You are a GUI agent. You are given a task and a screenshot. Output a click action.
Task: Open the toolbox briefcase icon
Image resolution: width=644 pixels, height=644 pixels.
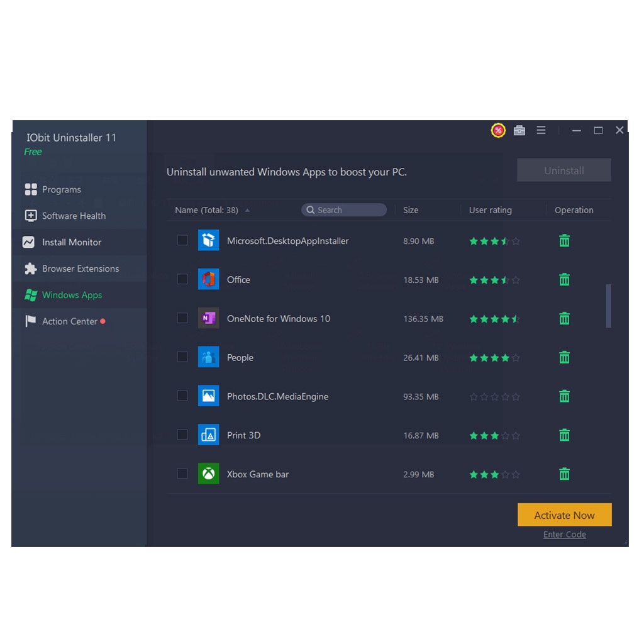[519, 130]
